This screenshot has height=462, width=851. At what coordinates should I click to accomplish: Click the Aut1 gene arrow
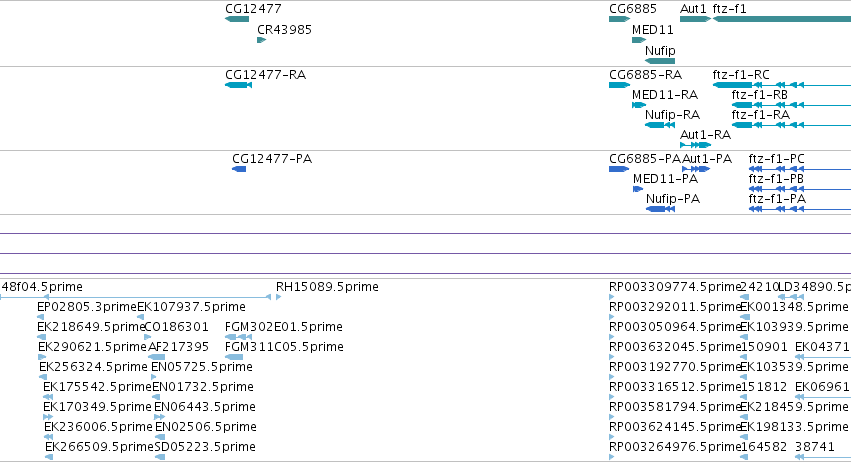pyautogui.click(x=695, y=19)
